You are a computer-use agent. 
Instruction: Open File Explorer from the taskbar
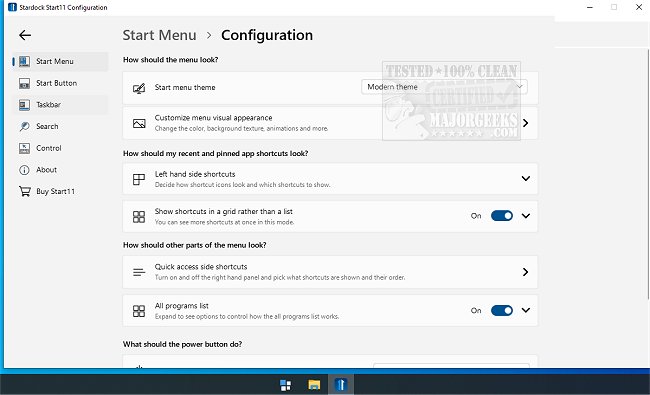(x=314, y=385)
